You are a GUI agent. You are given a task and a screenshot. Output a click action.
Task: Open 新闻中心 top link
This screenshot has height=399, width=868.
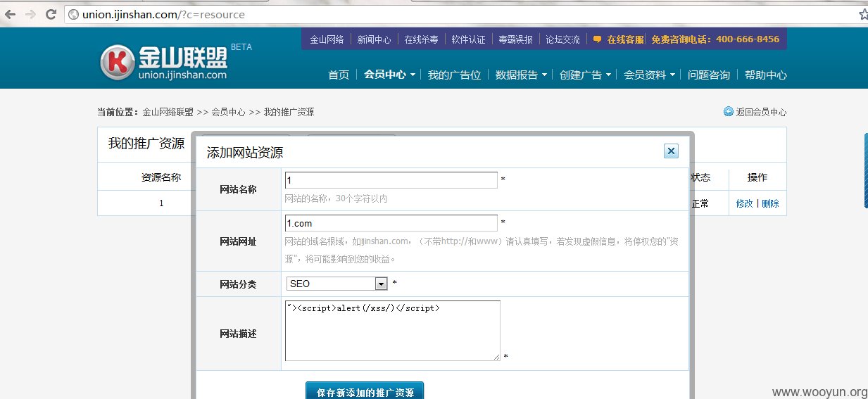(374, 39)
